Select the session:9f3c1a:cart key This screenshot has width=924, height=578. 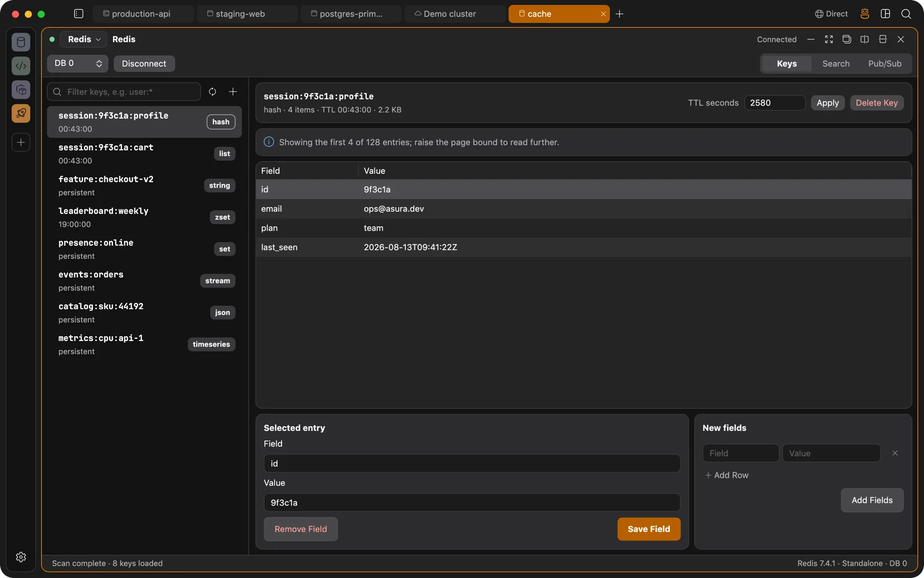tap(144, 153)
